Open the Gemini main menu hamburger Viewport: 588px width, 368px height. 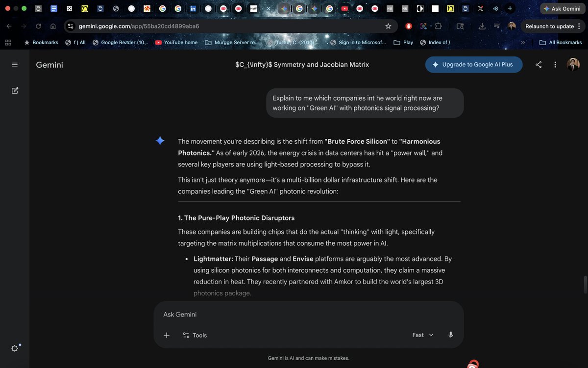[x=15, y=65]
